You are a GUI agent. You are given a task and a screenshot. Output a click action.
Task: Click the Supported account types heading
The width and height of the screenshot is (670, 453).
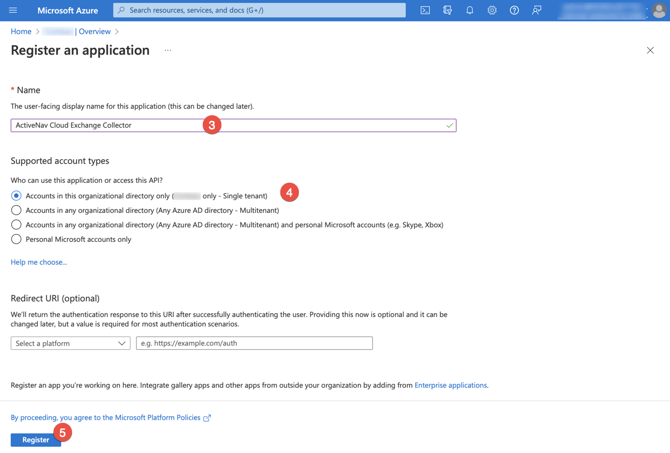60,161
